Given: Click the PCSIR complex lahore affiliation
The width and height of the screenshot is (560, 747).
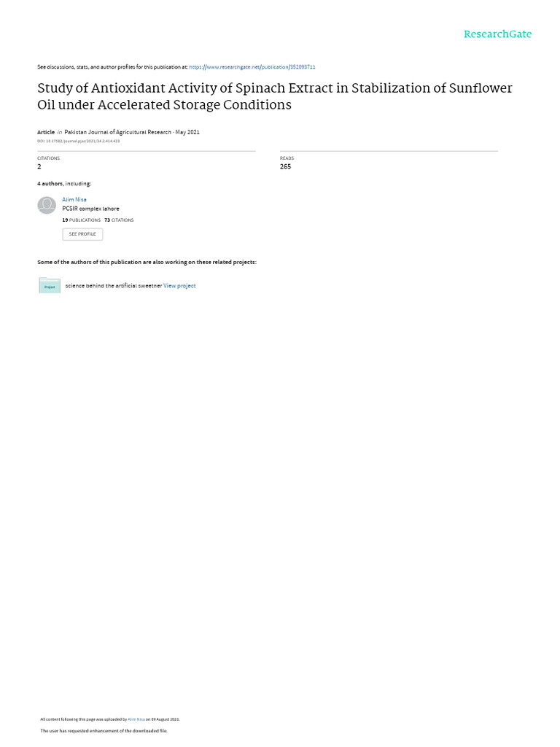Looking at the screenshot, I should (x=90, y=209).
